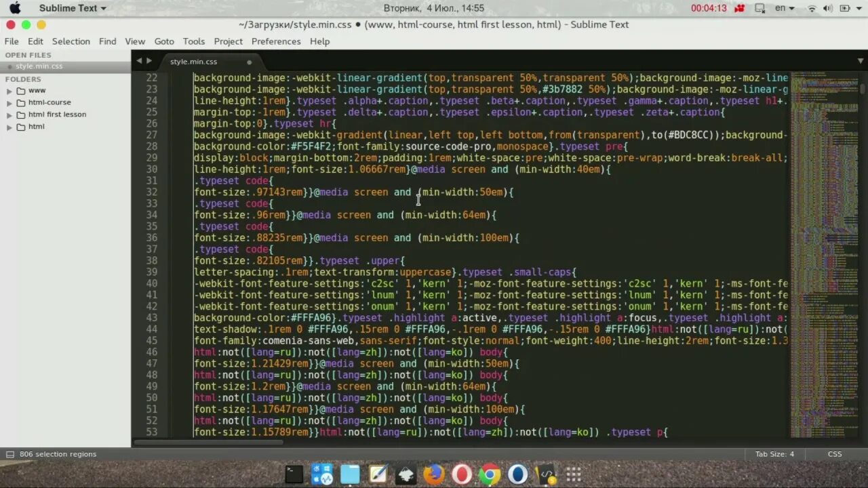This screenshot has width=868, height=488.
Task: Open the View menu
Action: 135,41
